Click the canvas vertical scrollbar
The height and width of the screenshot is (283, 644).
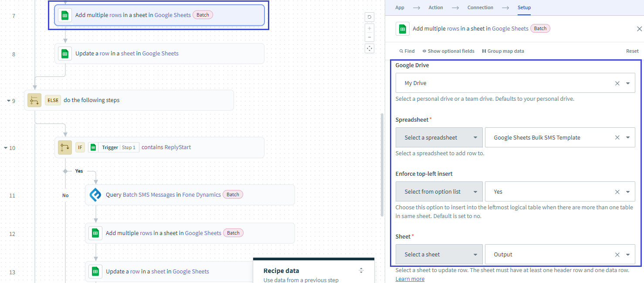[x=382, y=165]
